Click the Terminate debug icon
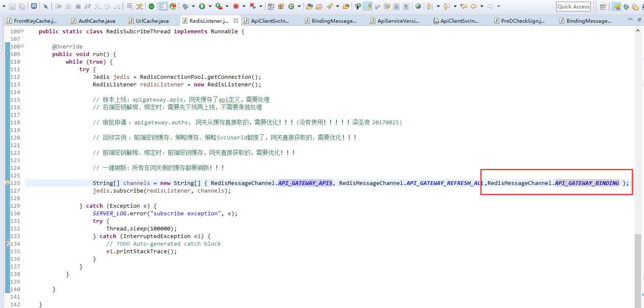This screenshot has height=308, width=644. coord(78,6)
